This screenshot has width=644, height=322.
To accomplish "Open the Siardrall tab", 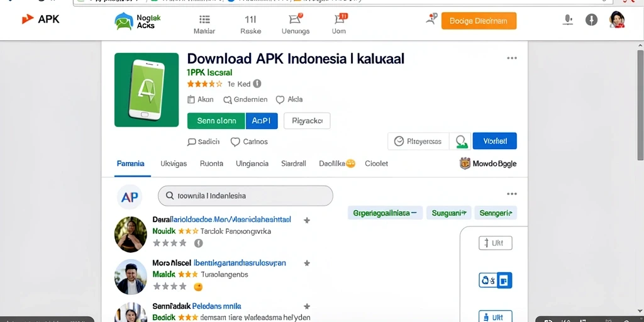I will pos(294,164).
